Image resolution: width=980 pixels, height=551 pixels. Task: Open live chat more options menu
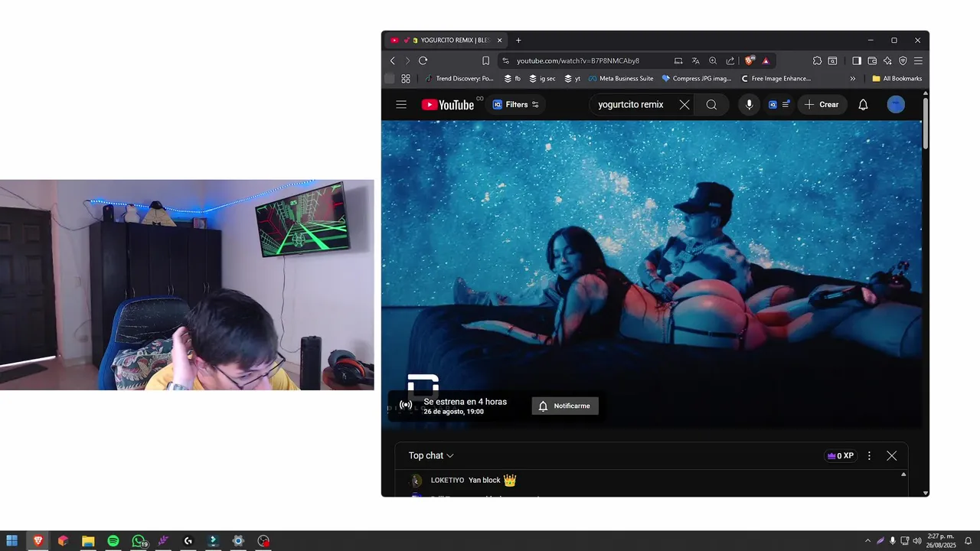(x=869, y=456)
